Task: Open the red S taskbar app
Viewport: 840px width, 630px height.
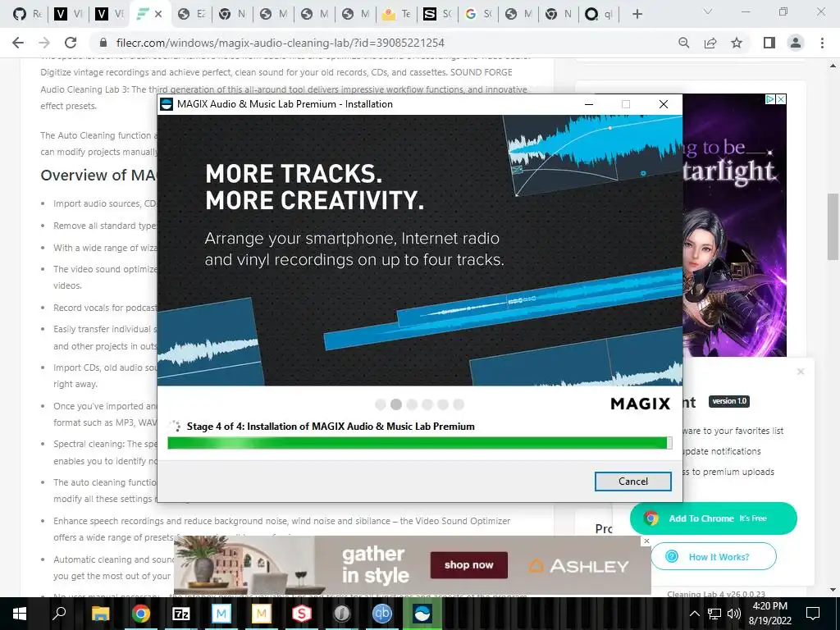Action: point(302,614)
